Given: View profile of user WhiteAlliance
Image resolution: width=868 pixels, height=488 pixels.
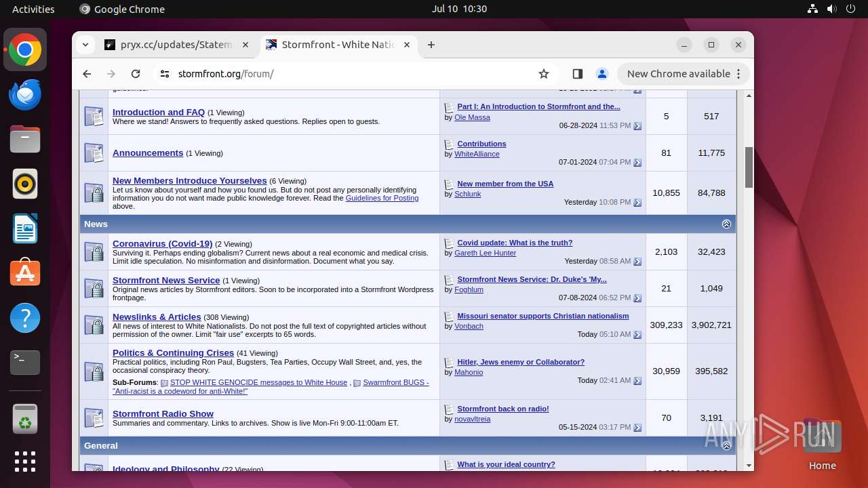Looking at the screenshot, I should 477,154.
